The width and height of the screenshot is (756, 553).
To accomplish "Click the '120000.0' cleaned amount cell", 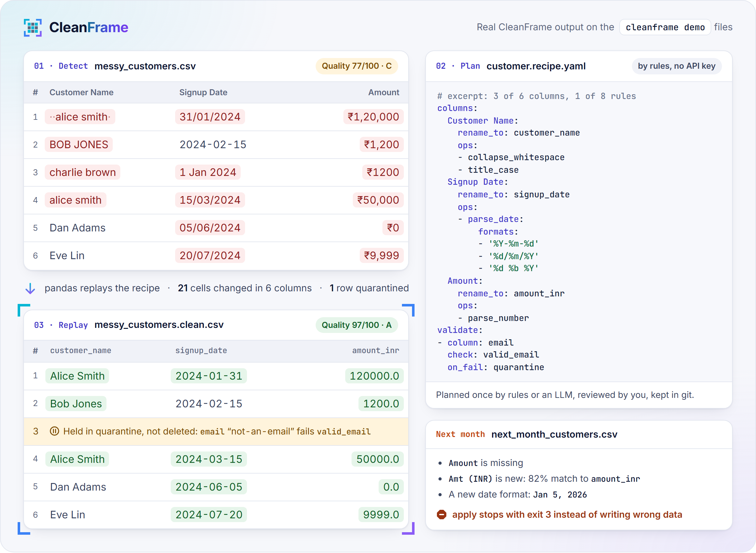I will [x=375, y=376].
